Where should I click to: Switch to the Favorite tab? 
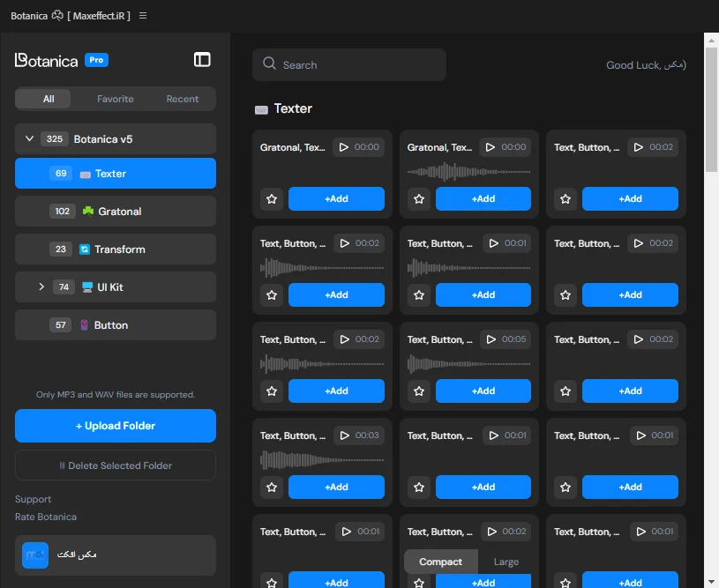pyautogui.click(x=115, y=99)
